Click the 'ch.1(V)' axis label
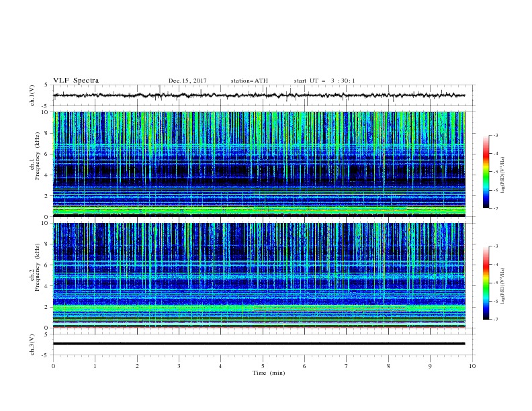Image resolution: width=532 pixels, height=411 pixels. coord(32,95)
